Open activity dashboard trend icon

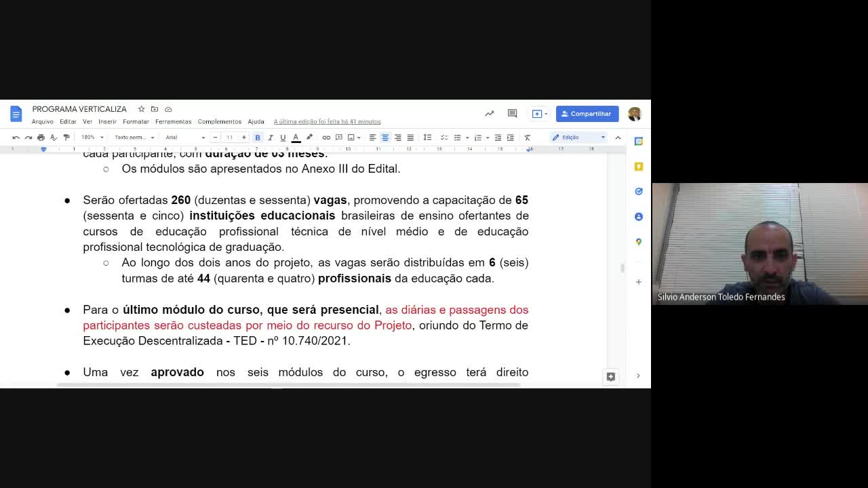click(x=490, y=114)
